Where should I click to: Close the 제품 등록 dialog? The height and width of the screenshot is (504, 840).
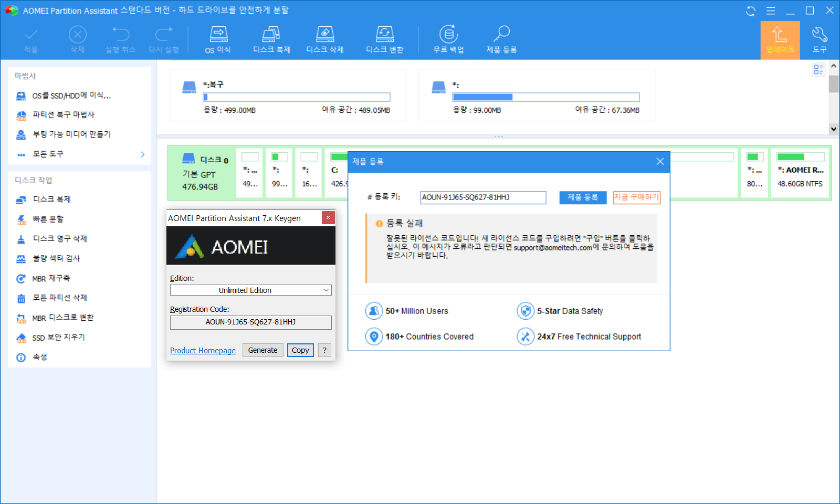coord(660,162)
